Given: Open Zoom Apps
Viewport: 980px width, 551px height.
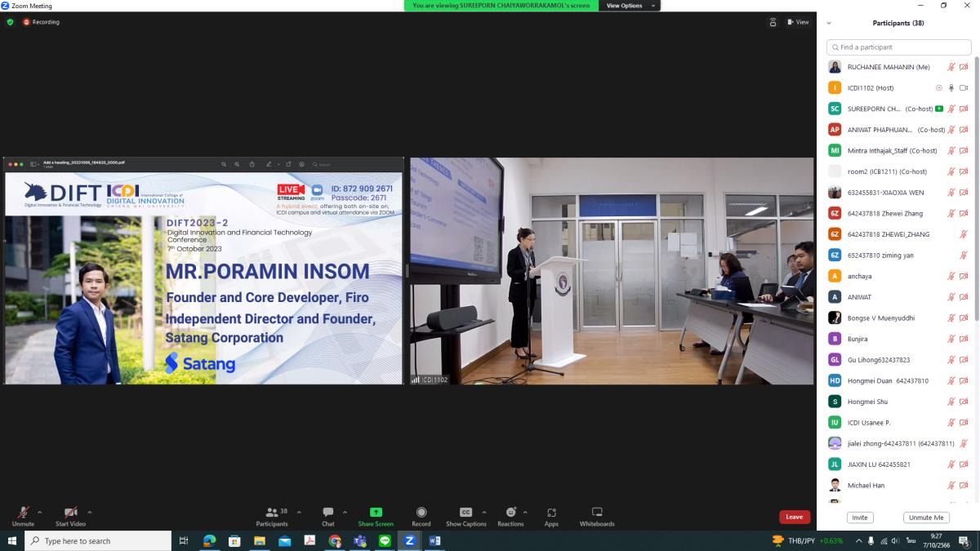Looking at the screenshot, I should click(x=551, y=516).
